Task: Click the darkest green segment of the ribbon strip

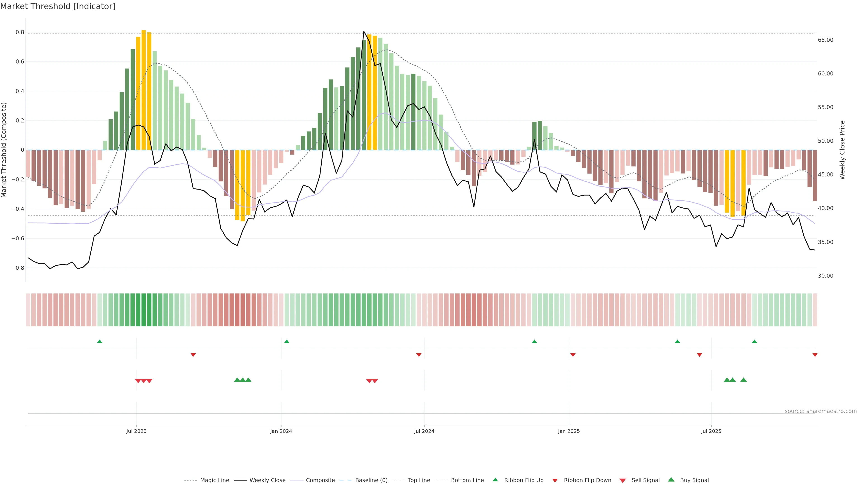Action: click(144, 310)
